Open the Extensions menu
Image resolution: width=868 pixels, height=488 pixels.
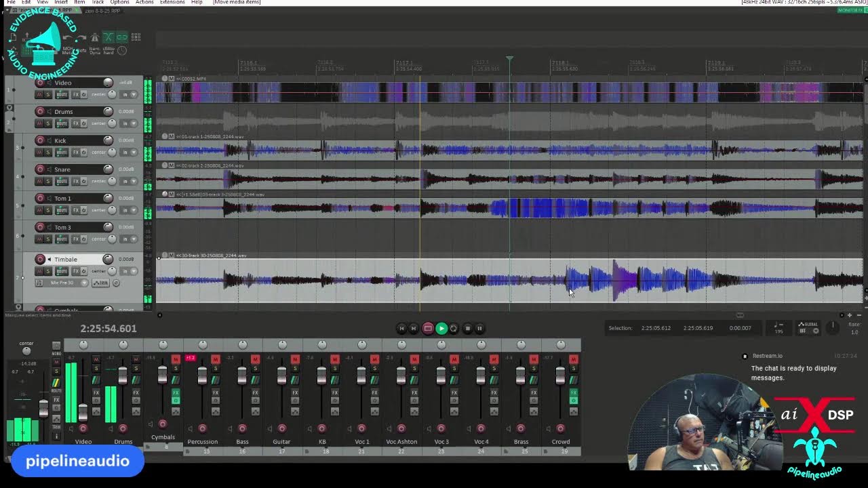point(172,2)
